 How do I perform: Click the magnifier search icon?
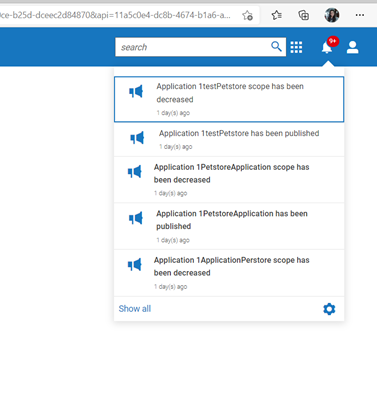(x=276, y=47)
